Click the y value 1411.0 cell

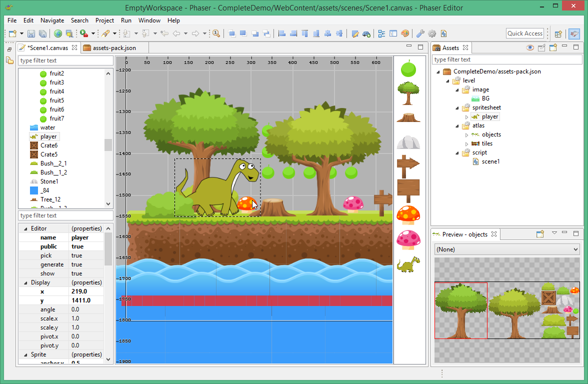(86, 300)
